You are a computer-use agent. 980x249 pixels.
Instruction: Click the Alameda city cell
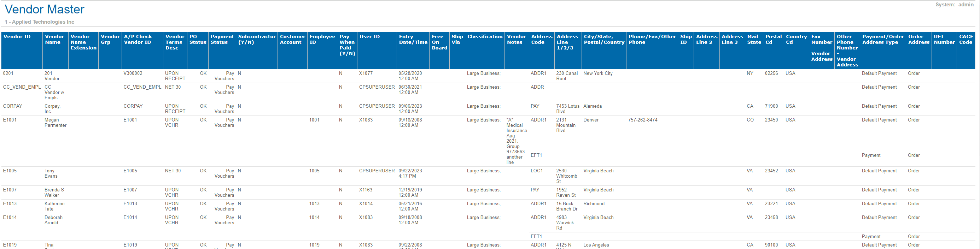coord(592,106)
